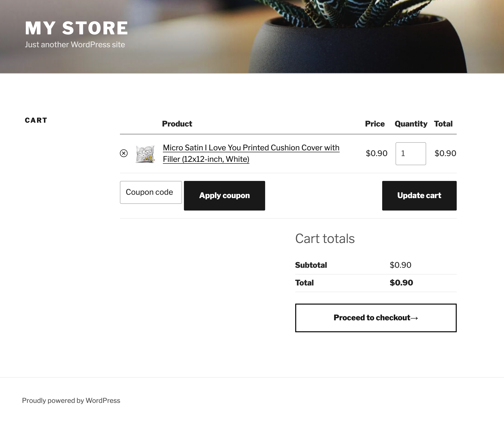The image size is (504, 422).
Task: Click the Total row bold value
Action: pyautogui.click(x=401, y=283)
